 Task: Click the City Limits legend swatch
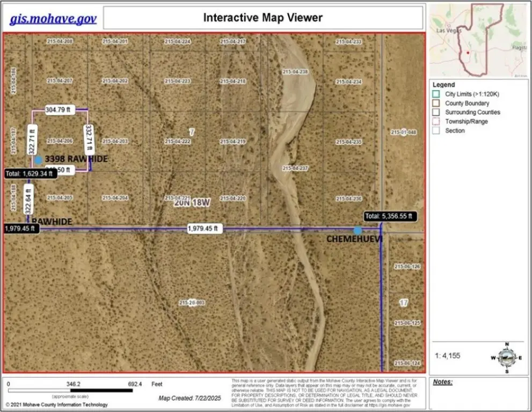pyautogui.click(x=437, y=94)
